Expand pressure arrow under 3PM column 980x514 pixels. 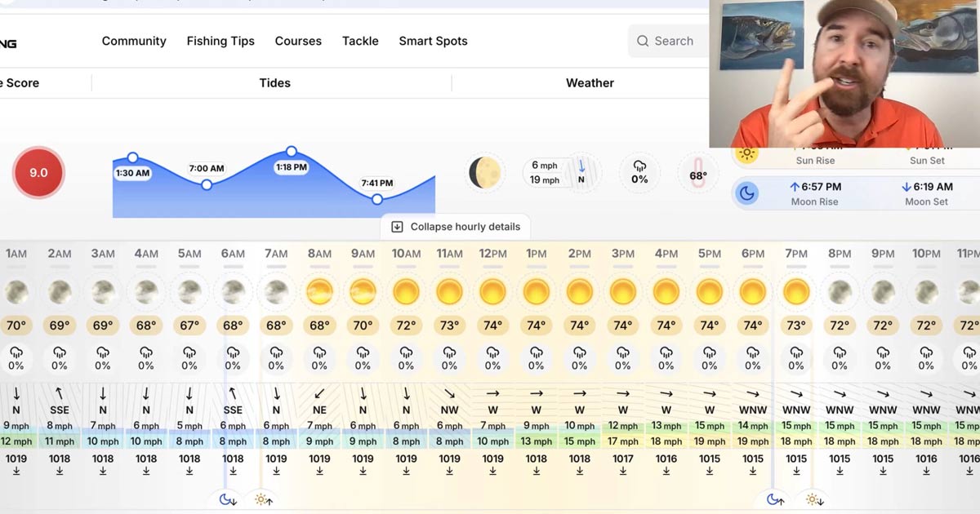click(623, 472)
